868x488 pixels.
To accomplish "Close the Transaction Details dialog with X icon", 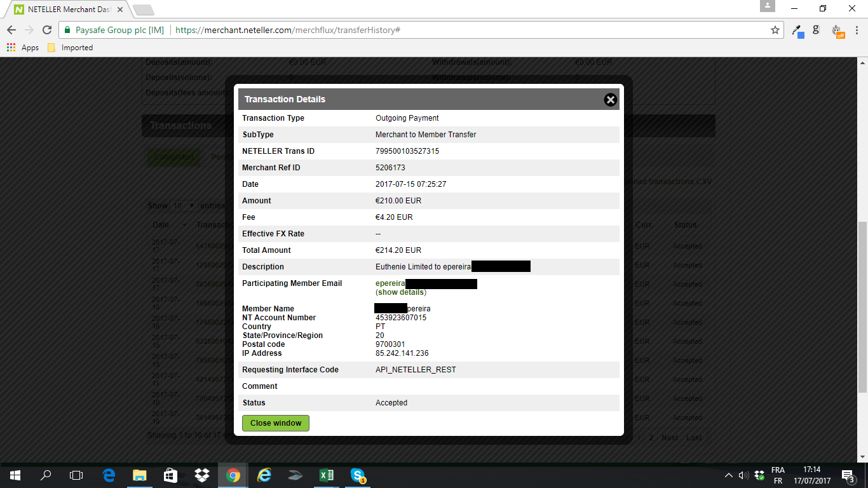I will (x=611, y=100).
